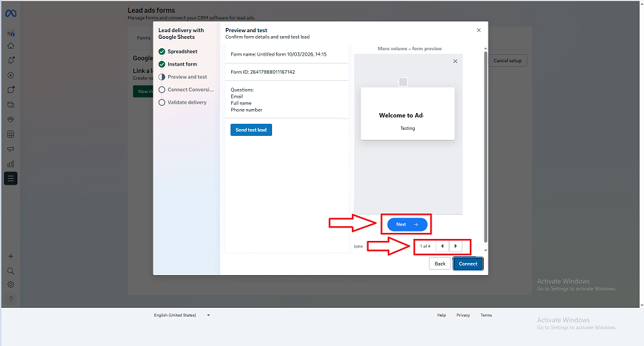Open the Home icon in left sidebar
Screen dimensions: 644x346
point(11,46)
